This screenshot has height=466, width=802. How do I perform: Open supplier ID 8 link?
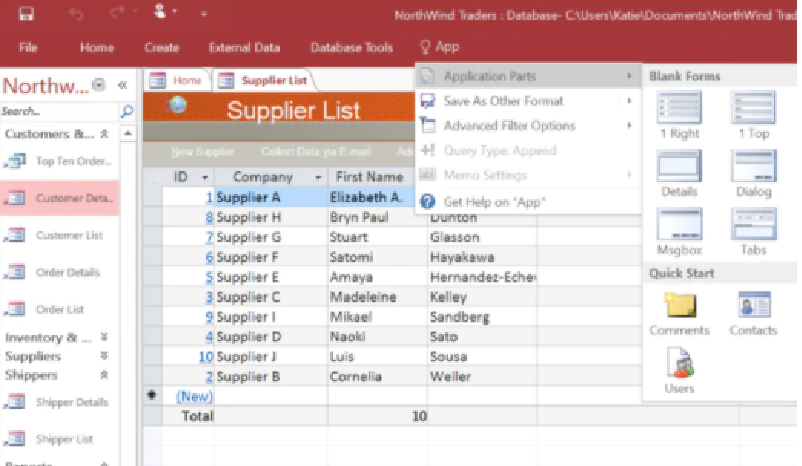coord(209,217)
